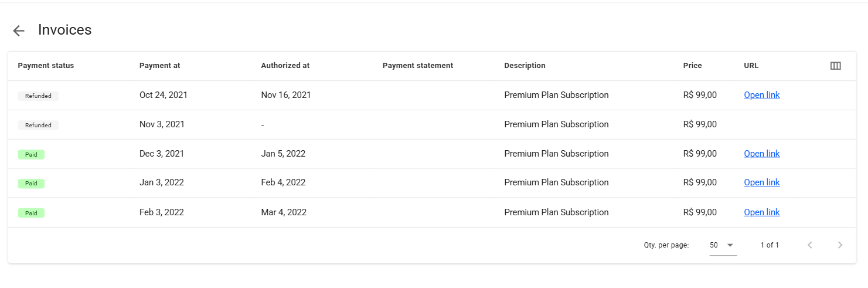The image size is (868, 288).
Task: Go to the next page arrow
Action: pyautogui.click(x=840, y=245)
